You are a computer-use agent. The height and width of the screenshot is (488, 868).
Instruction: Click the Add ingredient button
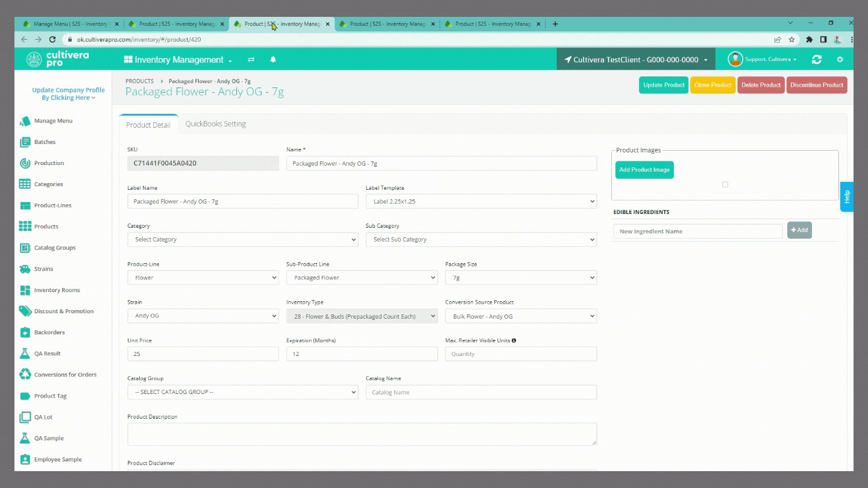799,230
